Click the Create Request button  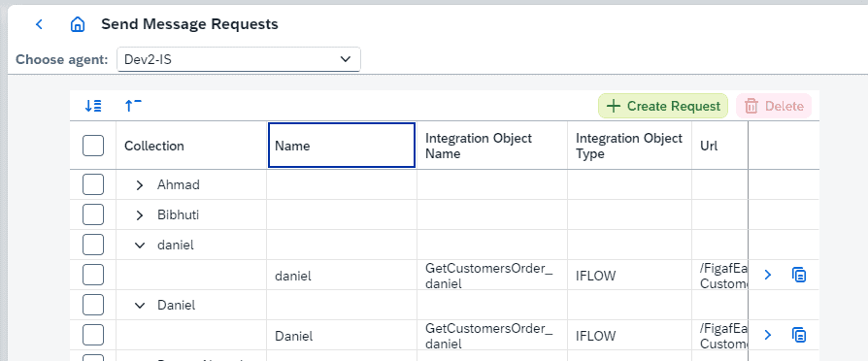pos(662,106)
